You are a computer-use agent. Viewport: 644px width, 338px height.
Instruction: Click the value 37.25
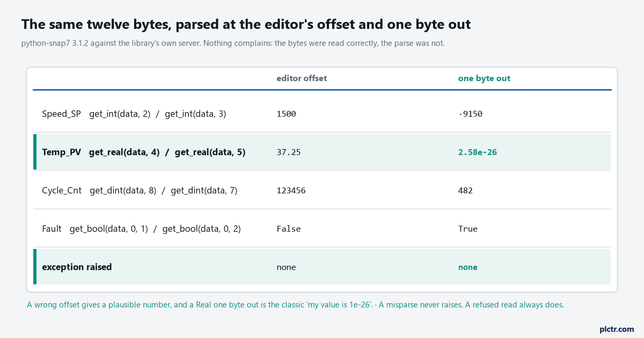coord(289,152)
